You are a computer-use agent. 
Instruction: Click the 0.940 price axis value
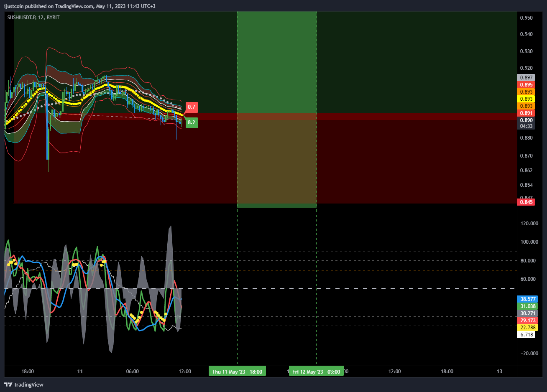pos(526,34)
